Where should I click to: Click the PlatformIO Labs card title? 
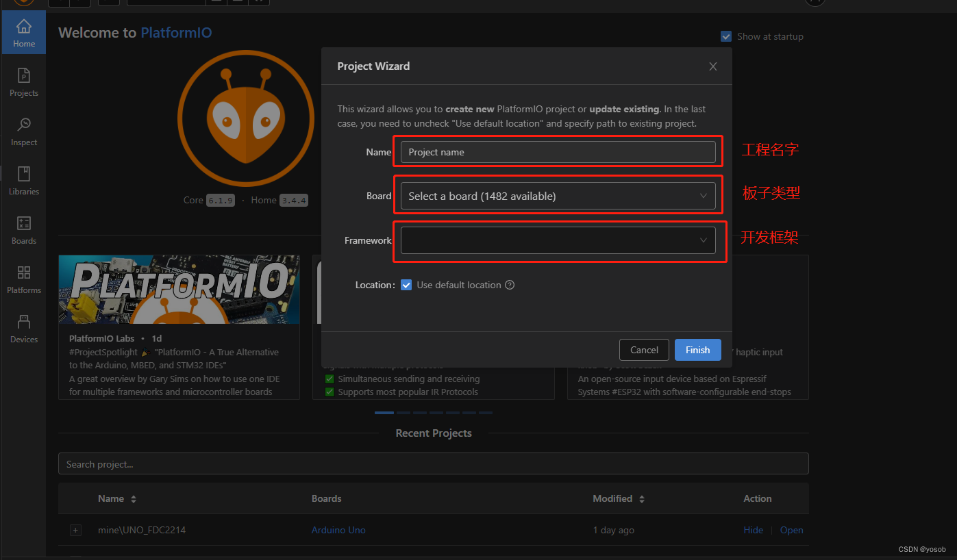tap(102, 338)
